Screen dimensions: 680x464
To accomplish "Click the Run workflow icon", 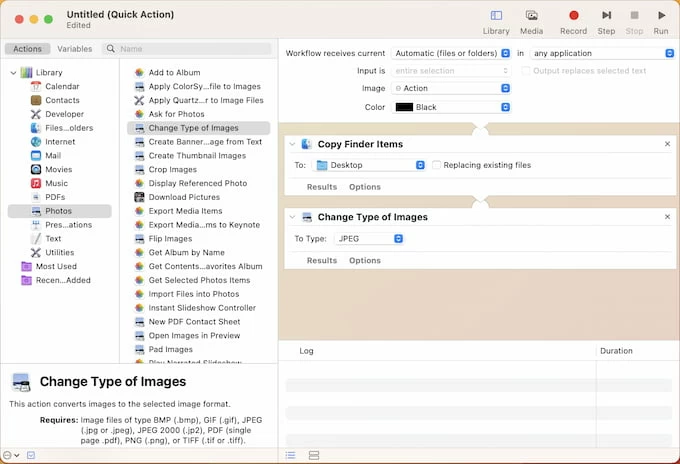I will [661, 15].
